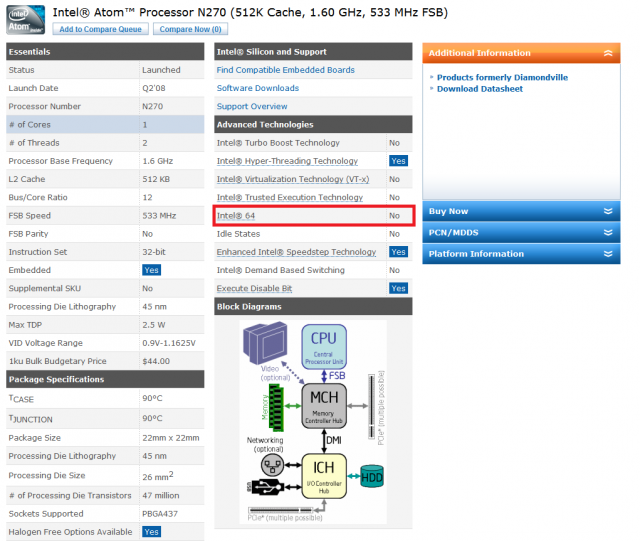Open Products formerly Diamondville link
The image size is (640, 541).
[x=502, y=77]
